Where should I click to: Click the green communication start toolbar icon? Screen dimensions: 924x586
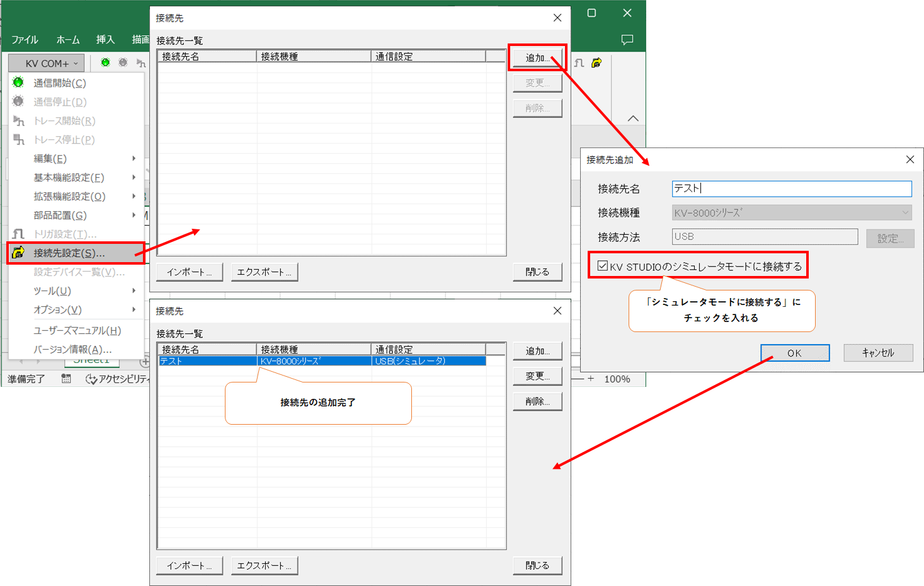(105, 62)
